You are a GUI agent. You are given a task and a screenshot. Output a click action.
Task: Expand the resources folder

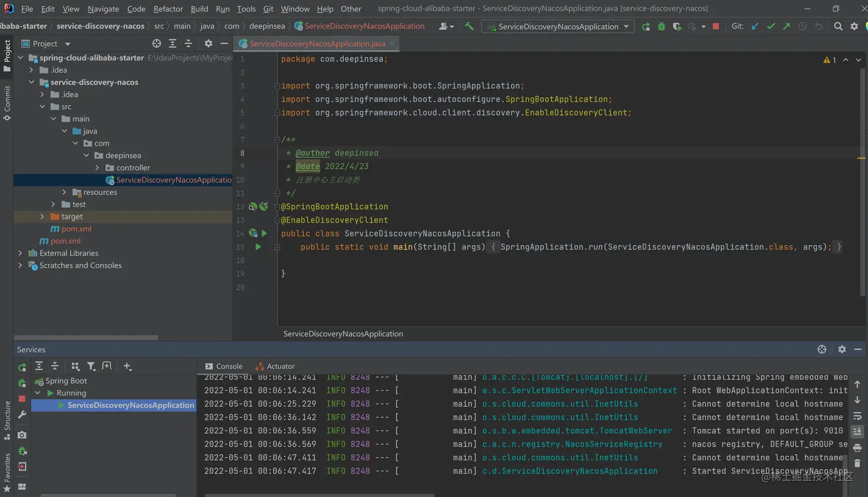(x=64, y=192)
